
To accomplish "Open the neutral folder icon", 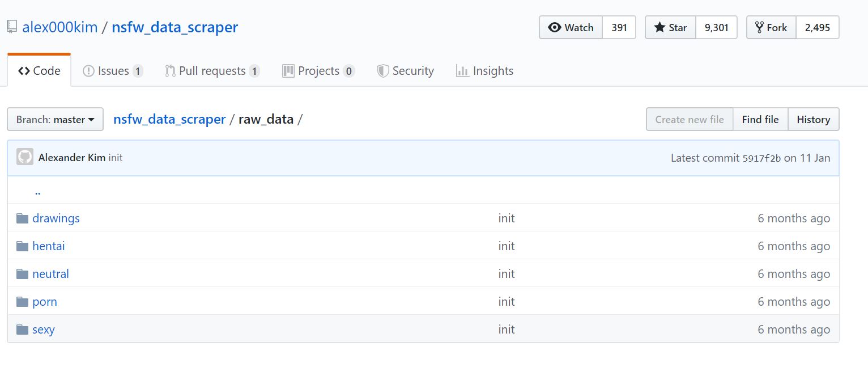I will click(22, 274).
